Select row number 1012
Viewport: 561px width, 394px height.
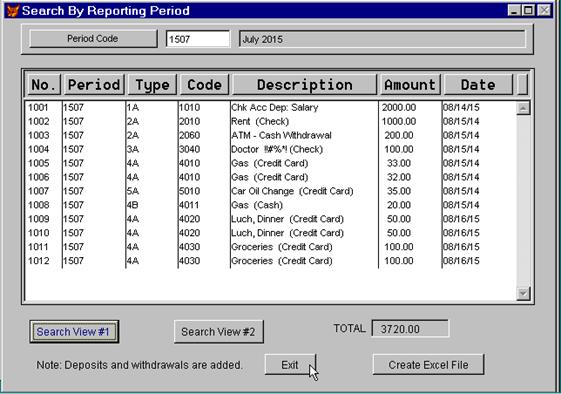pos(271,261)
